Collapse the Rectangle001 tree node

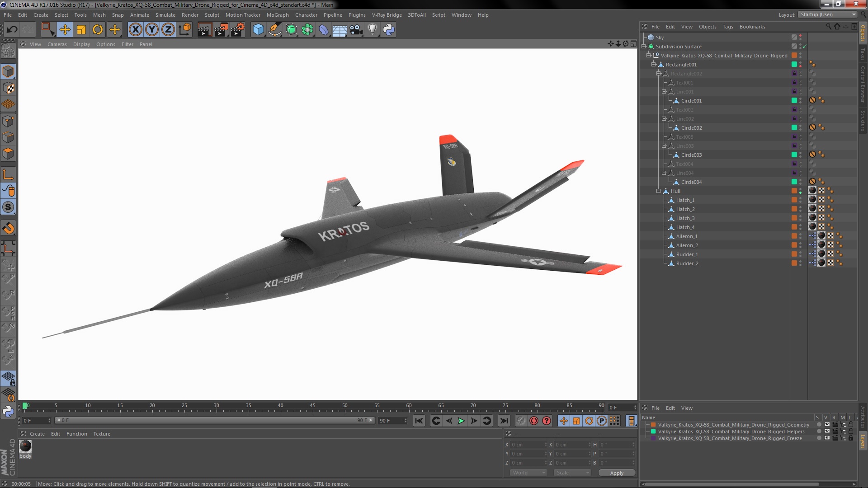(654, 65)
